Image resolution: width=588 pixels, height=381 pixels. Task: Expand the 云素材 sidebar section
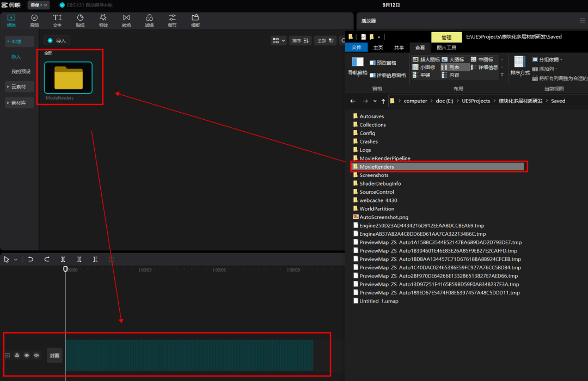pos(20,87)
